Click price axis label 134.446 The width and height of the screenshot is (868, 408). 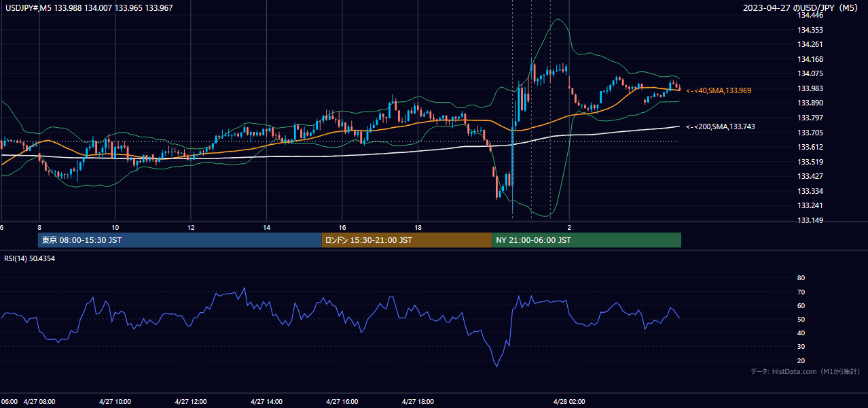811,15
